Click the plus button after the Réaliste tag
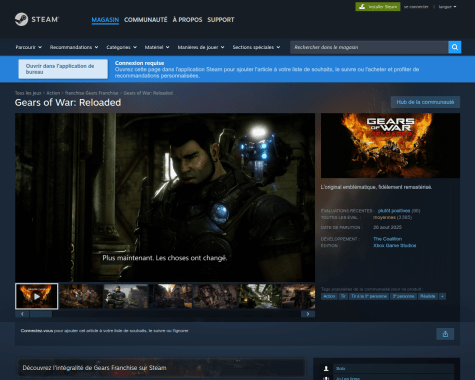475x380 pixels. [x=442, y=296]
